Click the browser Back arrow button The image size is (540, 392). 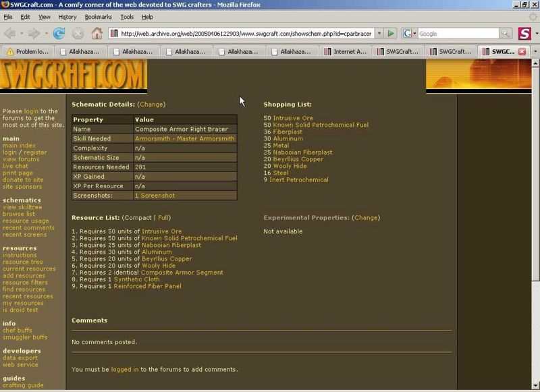point(12,33)
